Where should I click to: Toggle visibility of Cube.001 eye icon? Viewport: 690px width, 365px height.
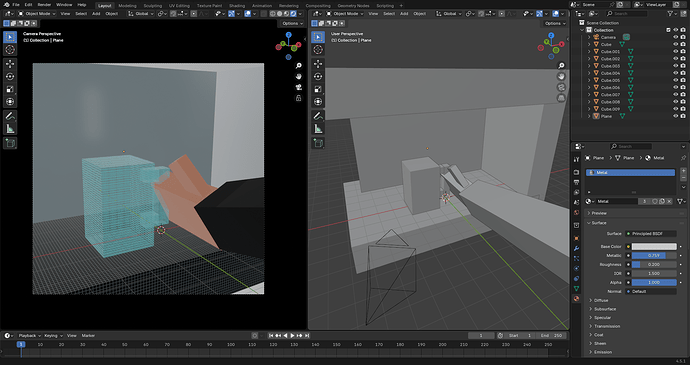(675, 52)
